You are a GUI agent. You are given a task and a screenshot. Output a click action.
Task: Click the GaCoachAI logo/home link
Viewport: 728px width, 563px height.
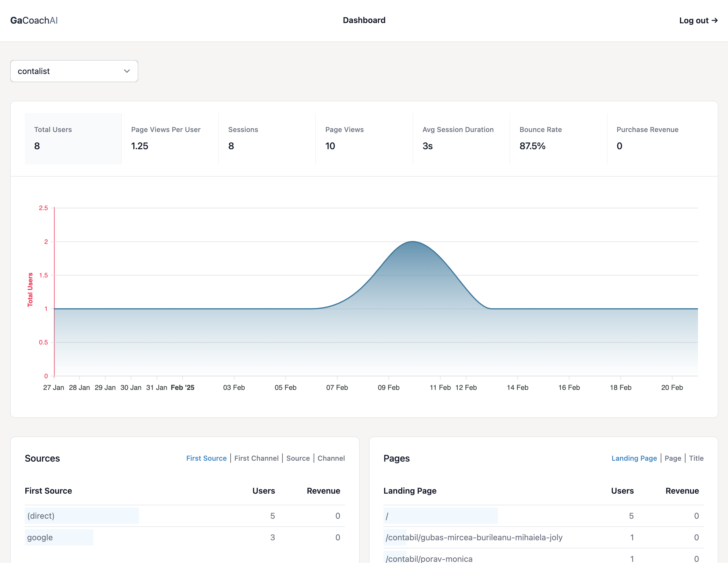34,21
